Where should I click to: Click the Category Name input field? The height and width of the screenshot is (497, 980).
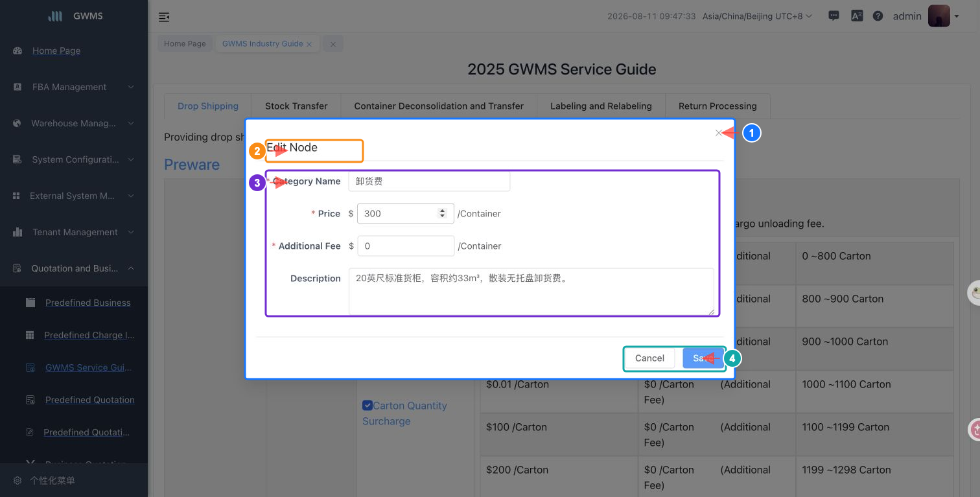[429, 181]
